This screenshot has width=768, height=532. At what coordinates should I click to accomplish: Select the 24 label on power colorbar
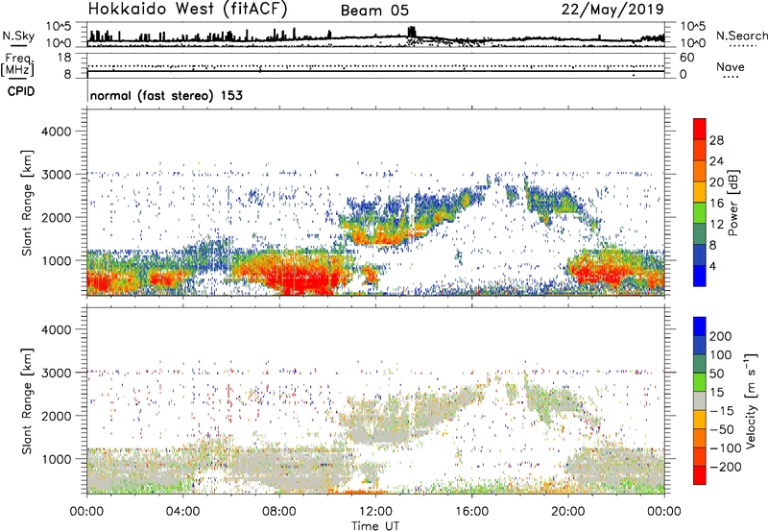coord(716,161)
